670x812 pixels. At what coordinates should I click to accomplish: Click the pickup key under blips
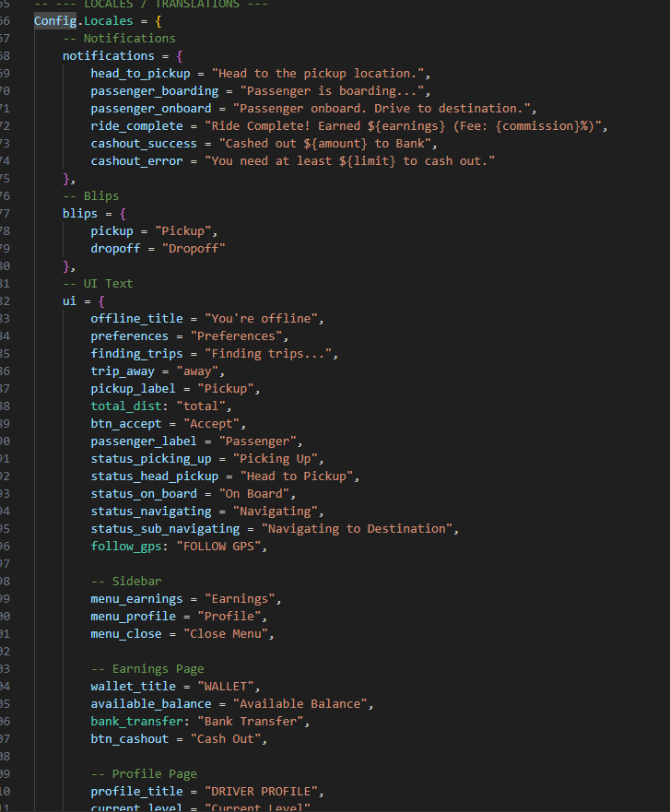112,231
